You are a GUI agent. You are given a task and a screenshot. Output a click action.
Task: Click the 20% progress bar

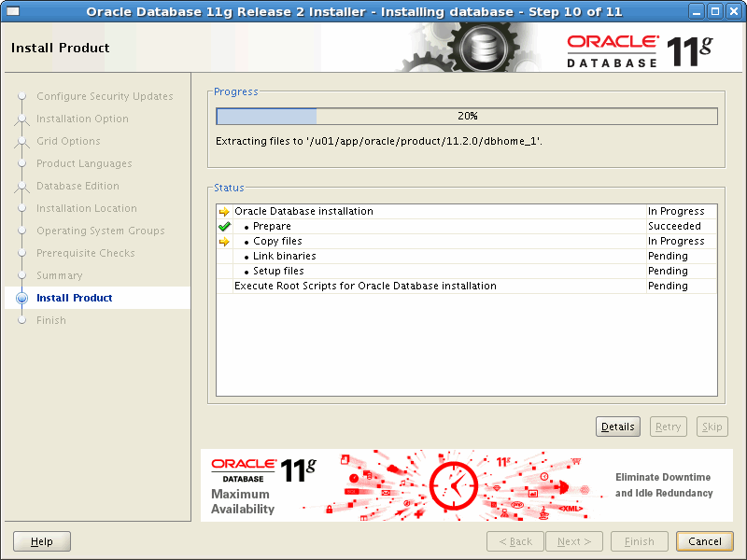point(467,116)
